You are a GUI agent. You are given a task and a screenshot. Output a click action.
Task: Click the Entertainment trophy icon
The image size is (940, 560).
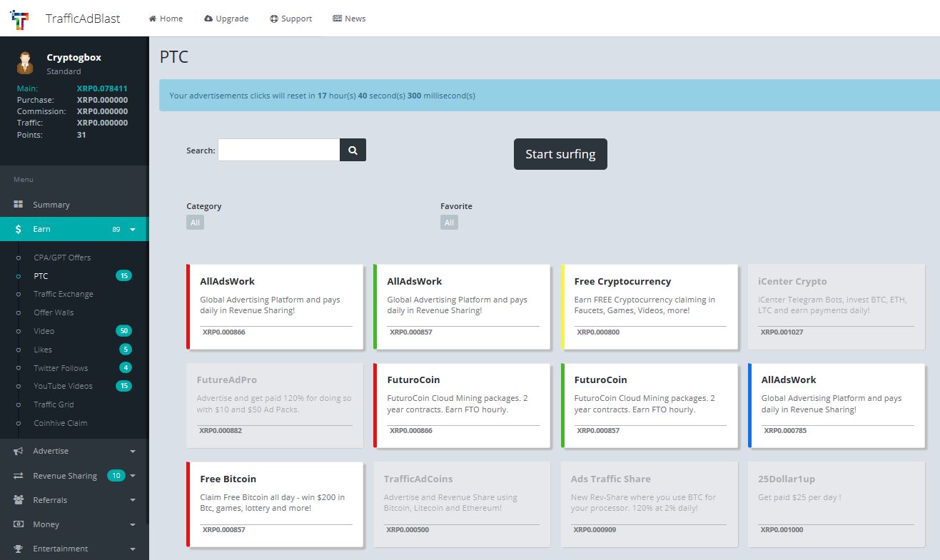(19, 549)
